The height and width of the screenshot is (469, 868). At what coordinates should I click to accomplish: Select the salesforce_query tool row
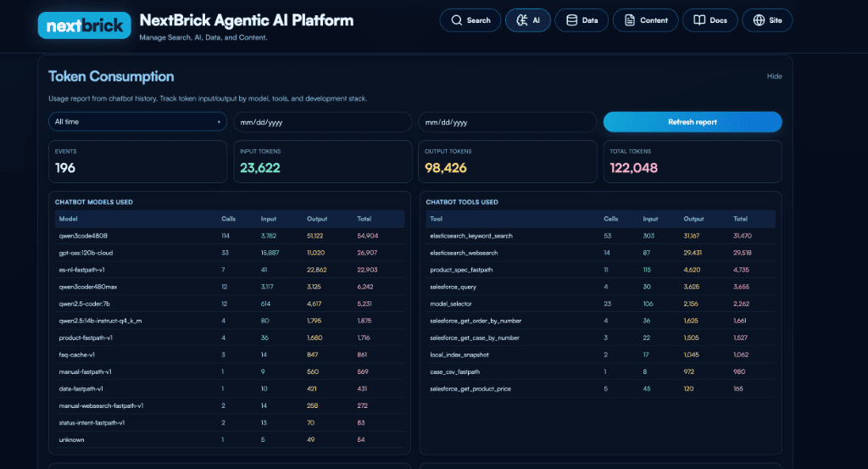point(601,287)
